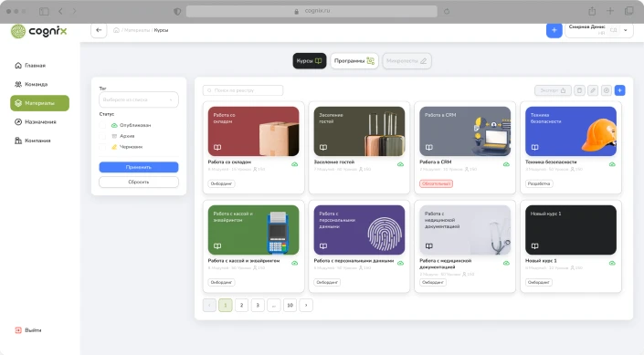Image resolution: width=644 pixels, height=355 pixels.
Task: Open the Техника безопасности course thumbnail
Action: [571, 131]
